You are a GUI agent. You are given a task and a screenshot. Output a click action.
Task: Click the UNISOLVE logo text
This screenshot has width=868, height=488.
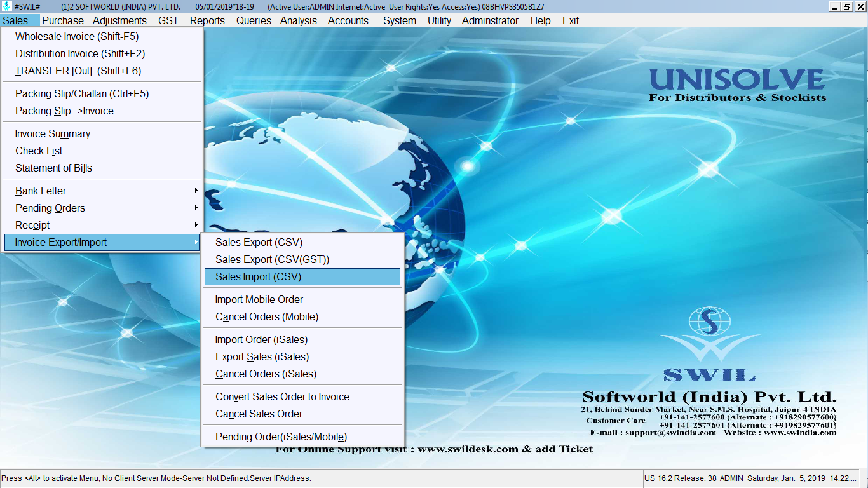point(737,79)
